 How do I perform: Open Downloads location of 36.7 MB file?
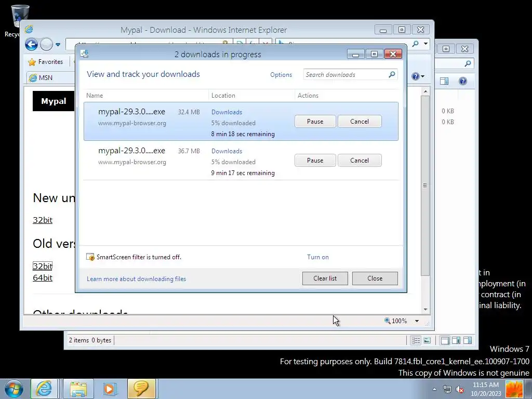(x=227, y=151)
